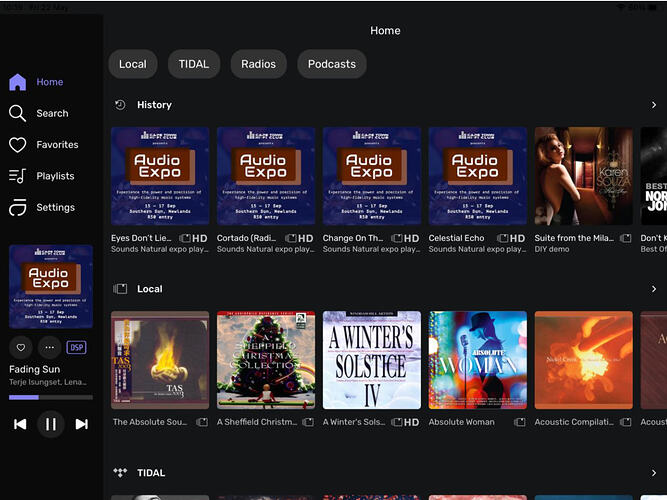The width and height of the screenshot is (667, 500).
Task: Click 'DIY demo' subtitle text
Action: coord(552,249)
